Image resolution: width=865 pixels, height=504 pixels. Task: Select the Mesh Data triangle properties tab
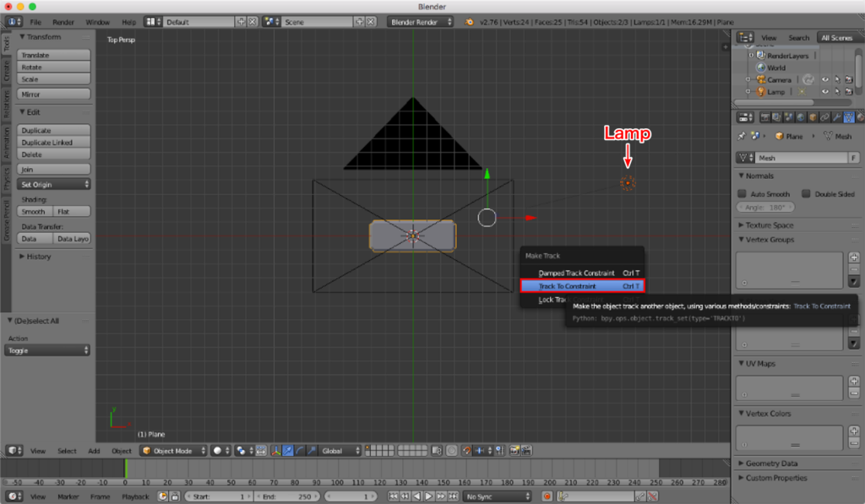coord(849,117)
